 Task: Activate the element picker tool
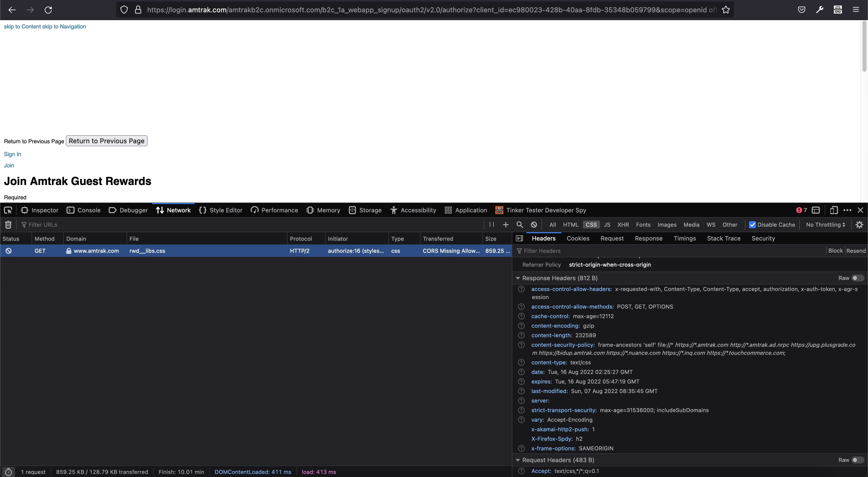(8, 210)
